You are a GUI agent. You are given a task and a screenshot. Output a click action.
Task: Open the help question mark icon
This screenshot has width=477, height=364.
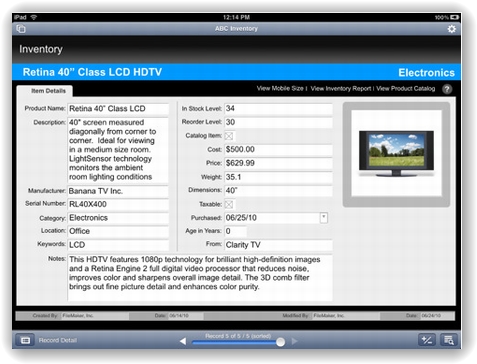[447, 89]
